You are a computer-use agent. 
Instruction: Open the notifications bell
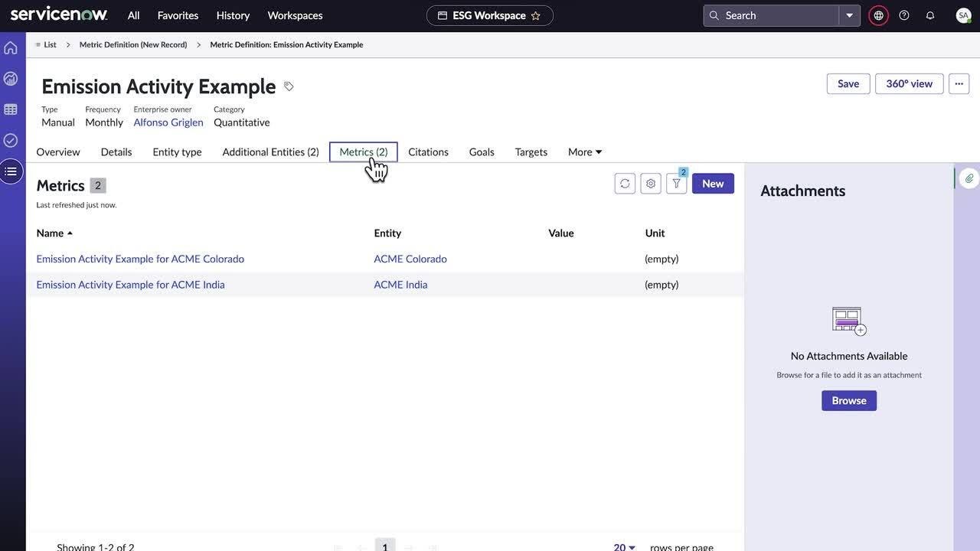coord(930,15)
